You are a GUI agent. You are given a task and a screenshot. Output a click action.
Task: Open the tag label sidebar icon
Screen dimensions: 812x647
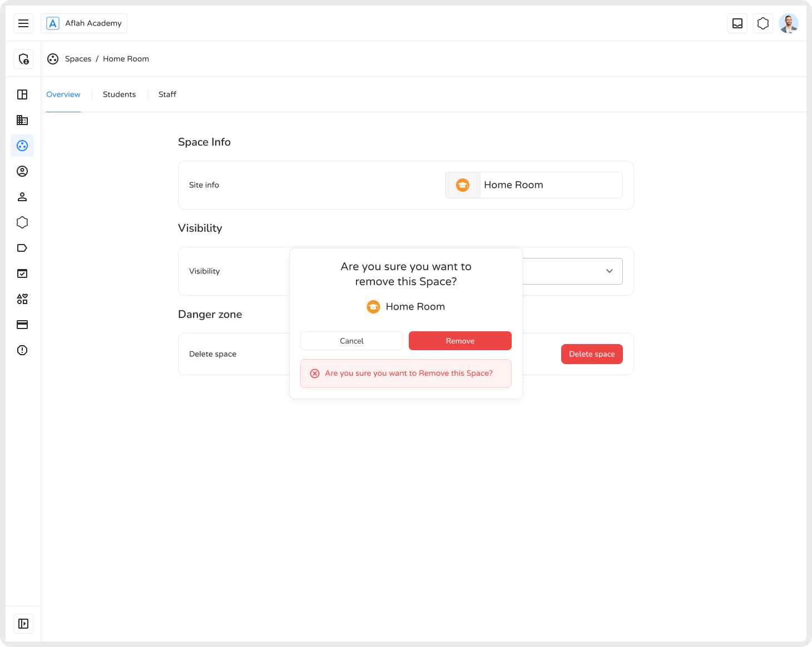tap(22, 248)
